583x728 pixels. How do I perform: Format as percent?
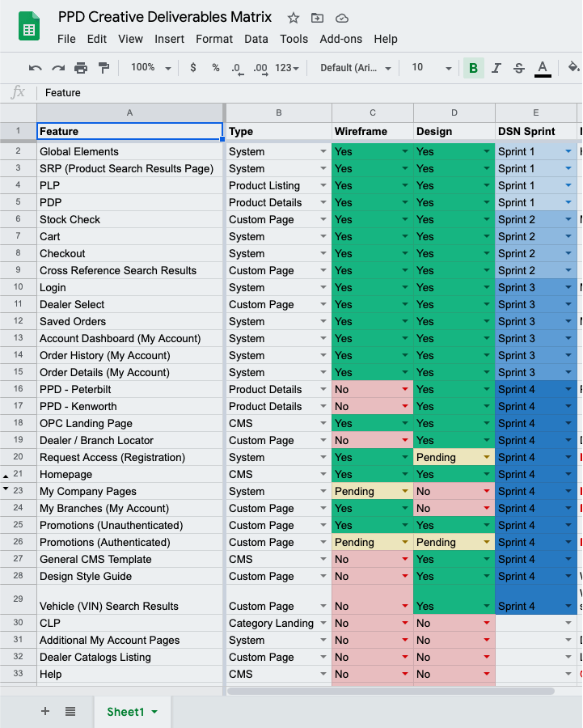coord(215,68)
